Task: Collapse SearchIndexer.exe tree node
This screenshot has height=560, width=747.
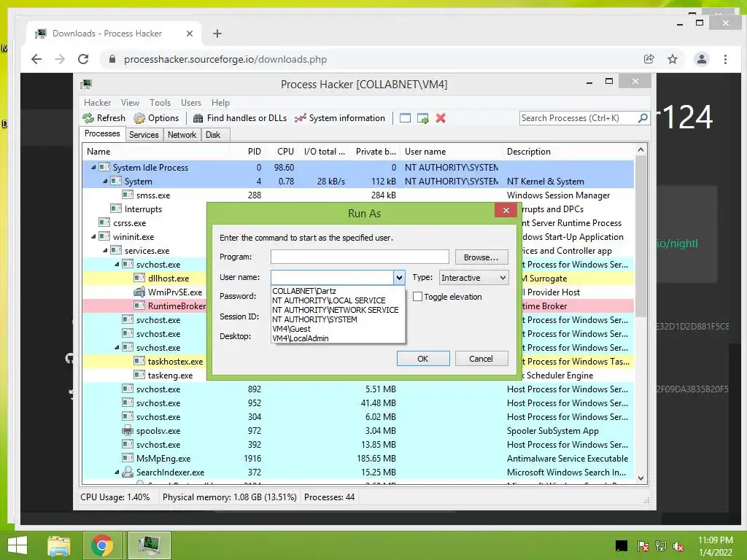Action: [x=117, y=472]
